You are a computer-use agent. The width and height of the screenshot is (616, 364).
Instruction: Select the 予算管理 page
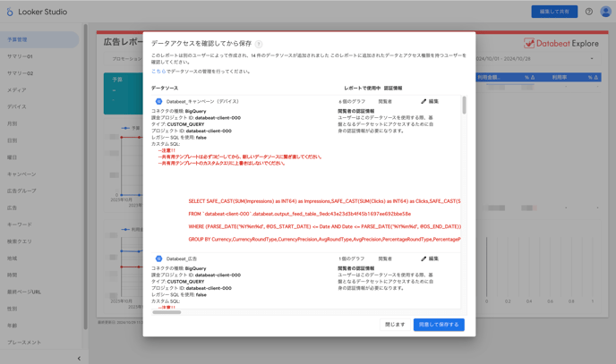pyautogui.click(x=39, y=39)
